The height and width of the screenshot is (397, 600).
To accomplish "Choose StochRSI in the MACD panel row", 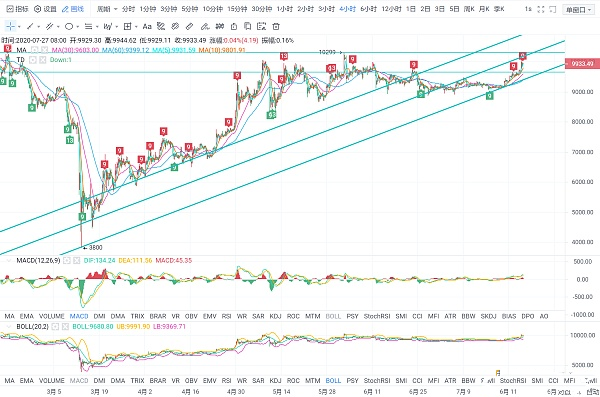I will 377,316.
